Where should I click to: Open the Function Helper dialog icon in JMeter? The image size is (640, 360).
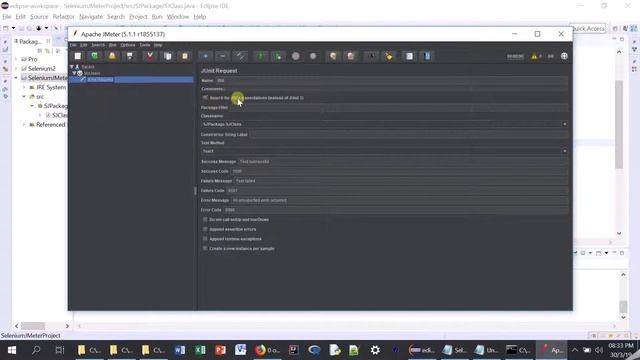click(409, 56)
